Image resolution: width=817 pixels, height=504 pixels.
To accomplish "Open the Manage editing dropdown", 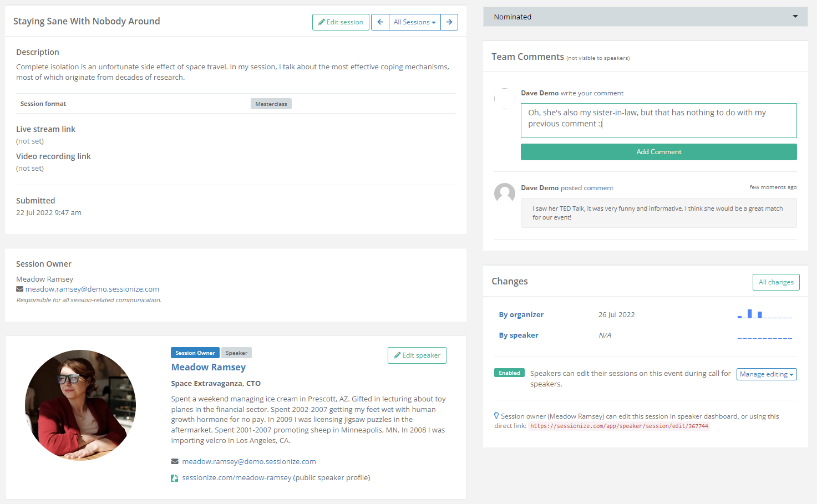I will 767,374.
